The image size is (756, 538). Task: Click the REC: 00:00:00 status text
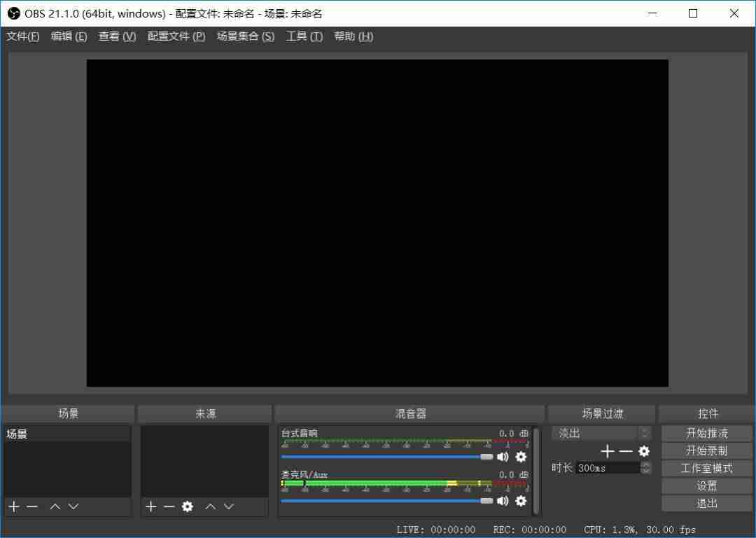point(529,530)
